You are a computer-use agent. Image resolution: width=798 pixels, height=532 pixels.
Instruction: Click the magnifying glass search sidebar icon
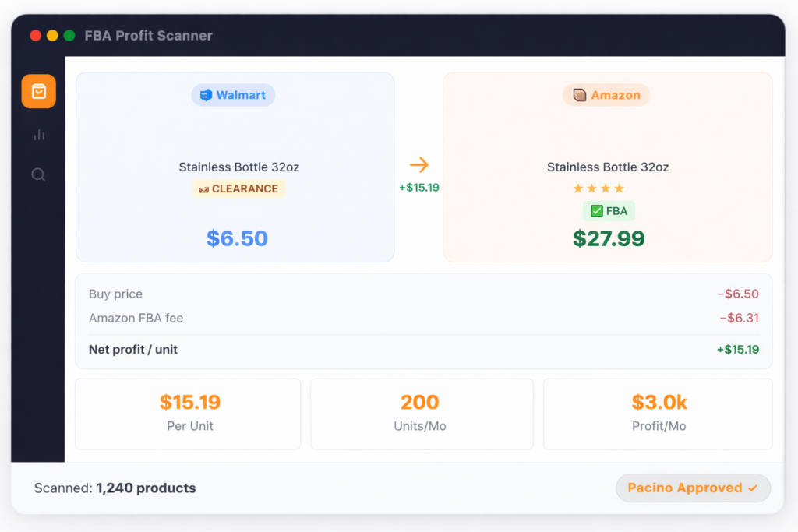pos(38,174)
